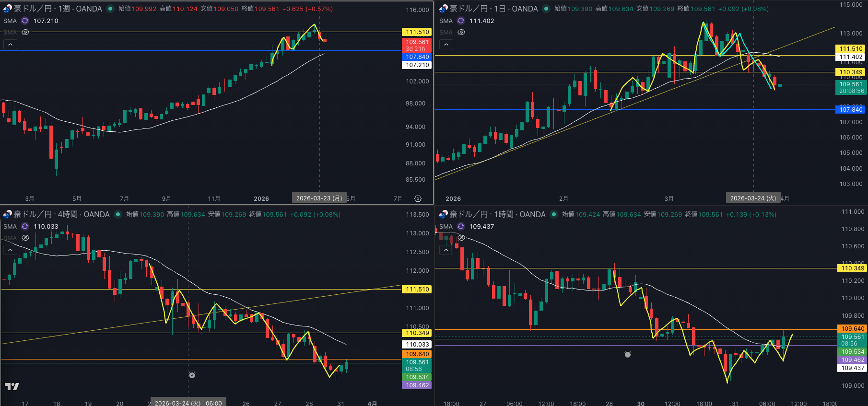The width and height of the screenshot is (868, 406).
Task: Click the purple SMA 111.402 indicator icon
Action: coord(461,21)
